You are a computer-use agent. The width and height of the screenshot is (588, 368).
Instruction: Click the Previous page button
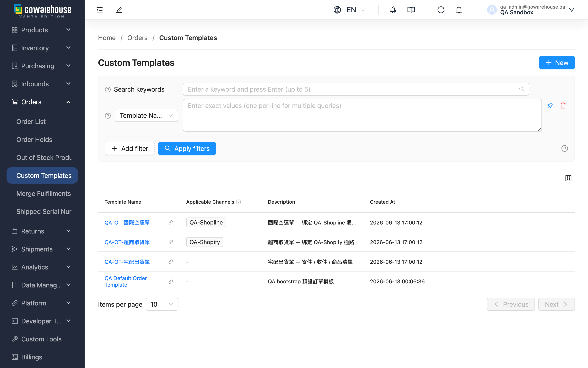511,304
